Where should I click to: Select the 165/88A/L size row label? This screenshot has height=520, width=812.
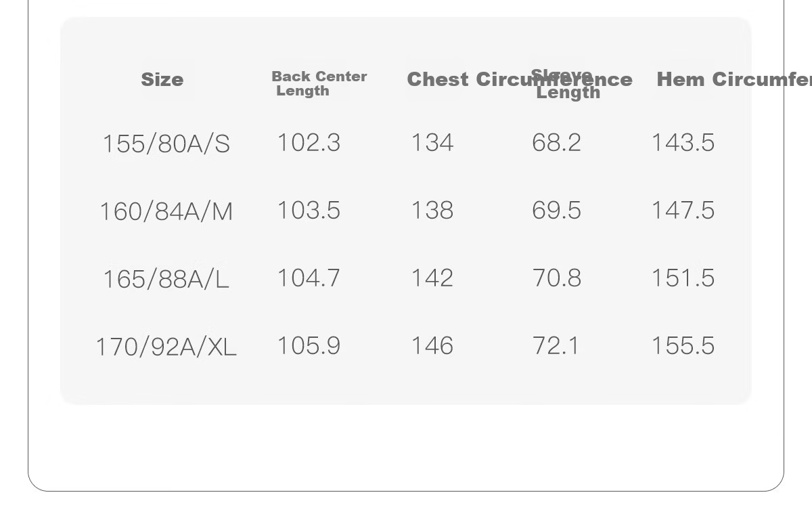(166, 279)
